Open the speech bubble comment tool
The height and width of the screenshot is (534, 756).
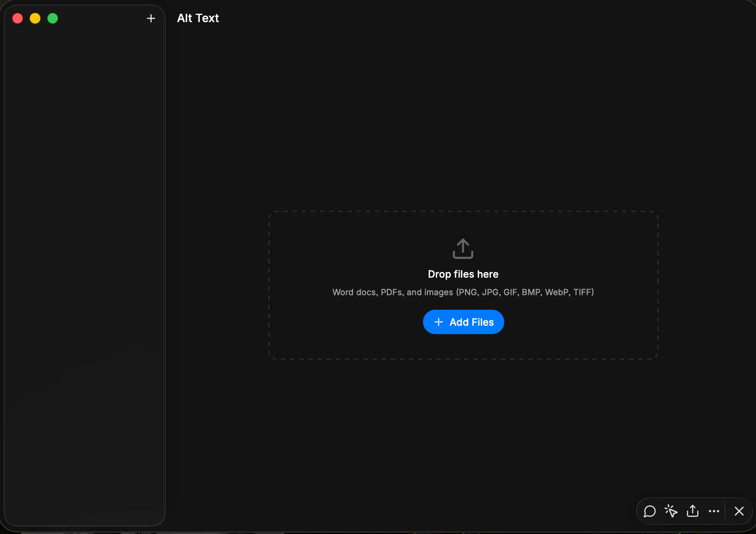(650, 511)
